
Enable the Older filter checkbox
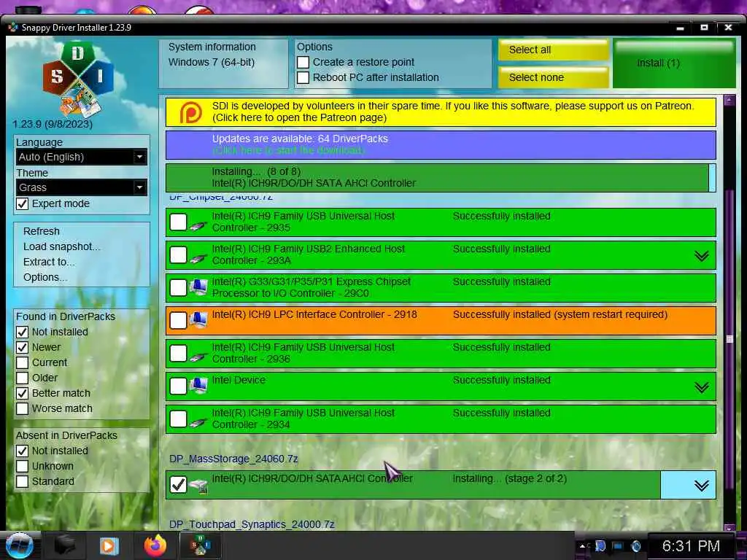pos(23,378)
